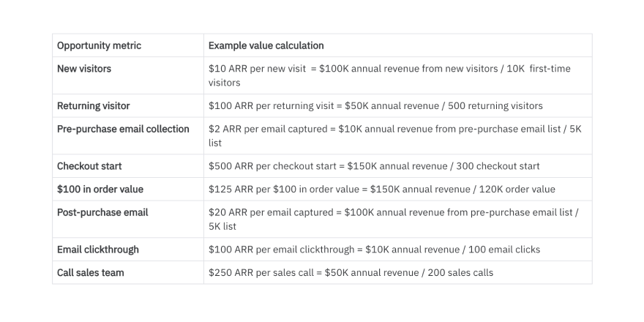
Task: Click the $250 ARR per sales call calculation
Action: pyautogui.click(x=351, y=273)
